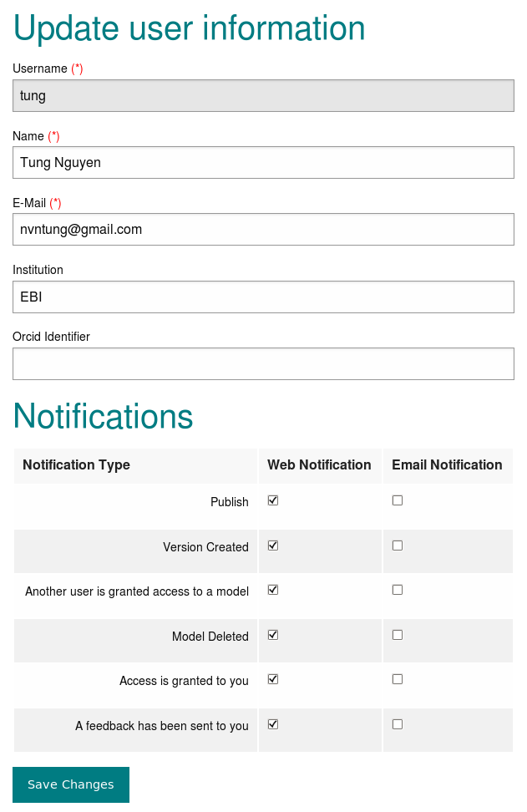The image size is (527, 812).
Task: Select the Institution field showing EBI
Action: (263, 297)
